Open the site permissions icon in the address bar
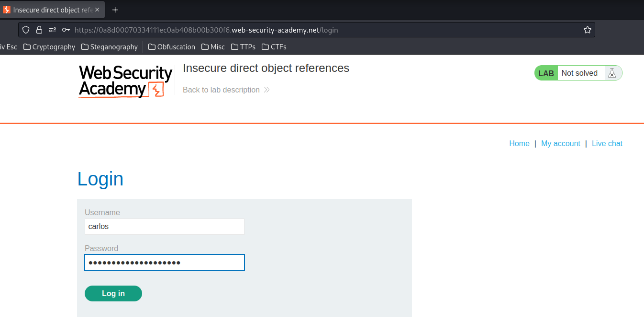Viewport: 644px width, 322px height. click(x=53, y=30)
